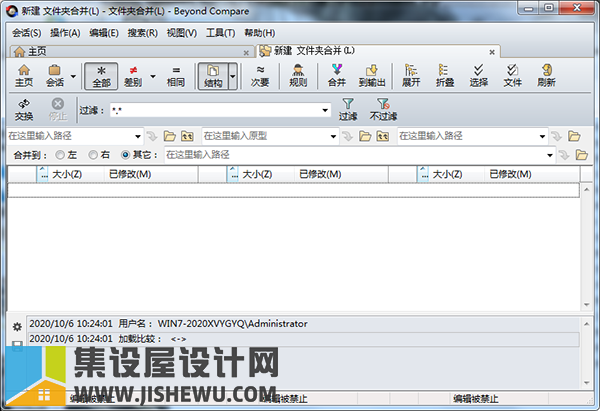The image size is (600, 411).
Task: Click the 交换 swap sides icon
Action: coord(24,109)
